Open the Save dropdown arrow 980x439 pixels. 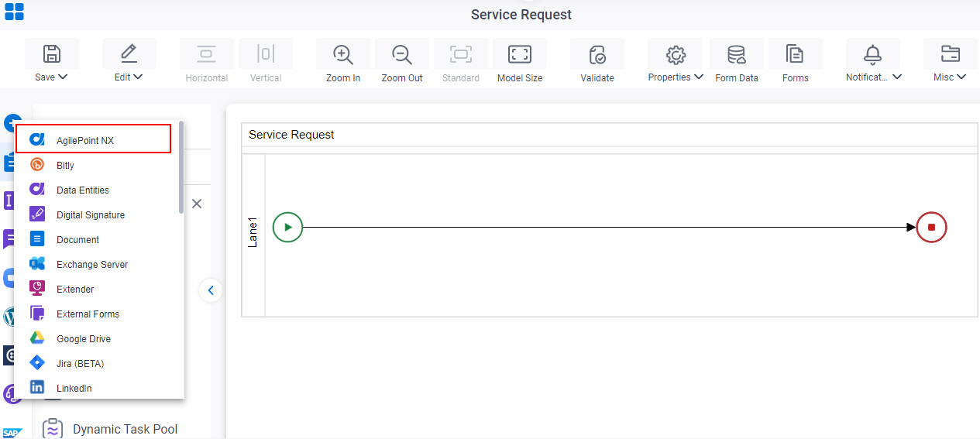pos(63,77)
